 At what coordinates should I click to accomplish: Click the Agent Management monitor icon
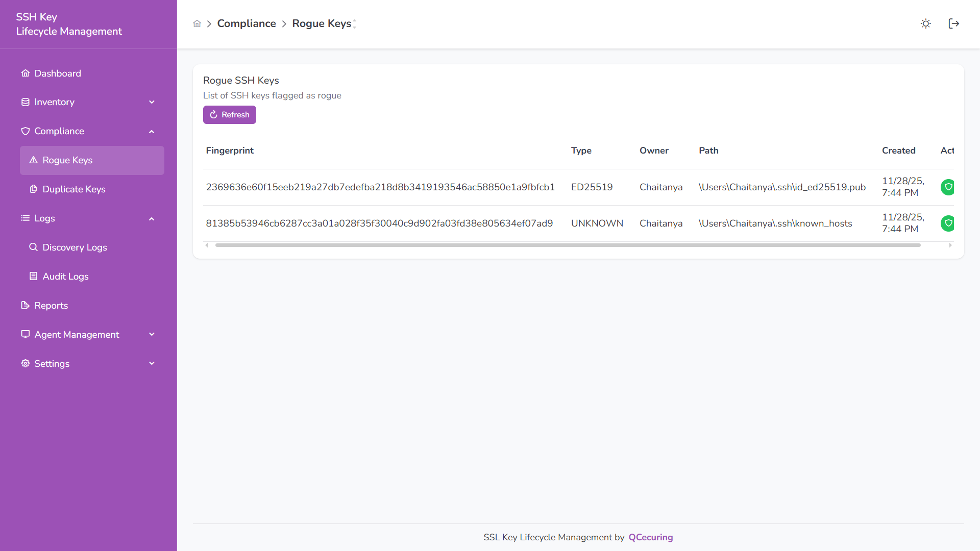tap(24, 334)
